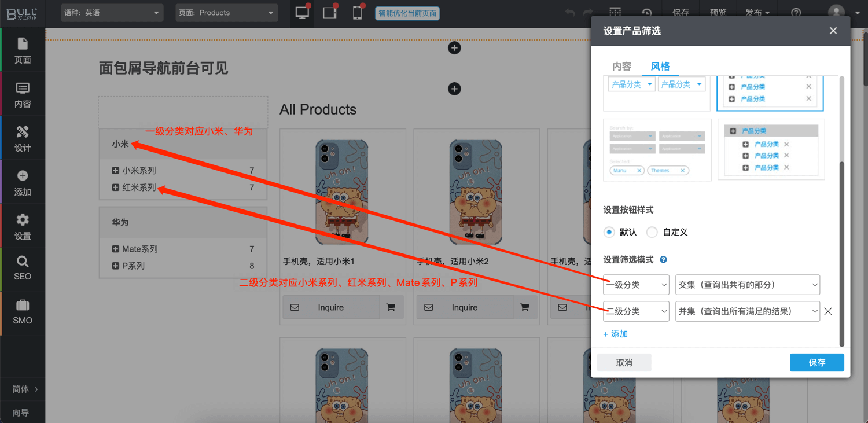Open the 并集 filter mode dropdown
This screenshot has height=423, width=868.
pyautogui.click(x=747, y=311)
